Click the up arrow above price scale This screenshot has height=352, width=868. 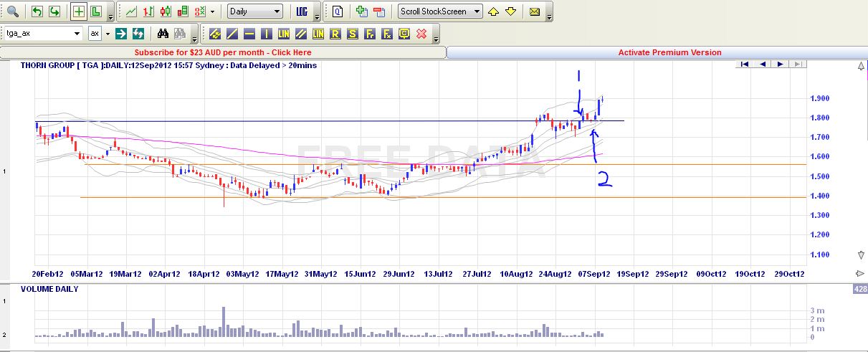pyautogui.click(x=861, y=67)
